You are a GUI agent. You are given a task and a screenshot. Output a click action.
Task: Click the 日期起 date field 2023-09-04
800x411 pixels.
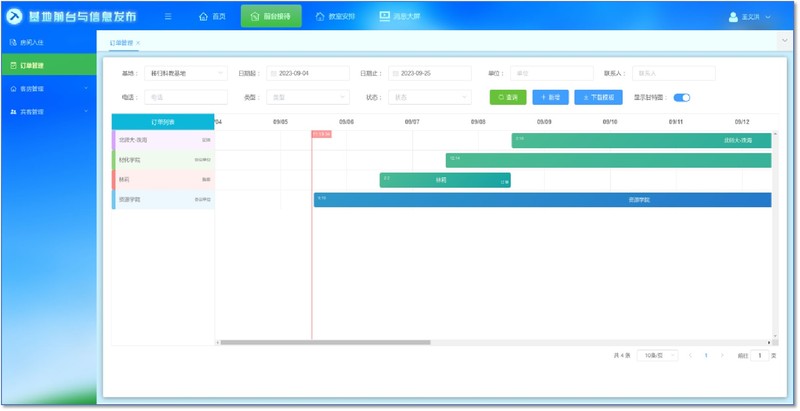(x=308, y=73)
